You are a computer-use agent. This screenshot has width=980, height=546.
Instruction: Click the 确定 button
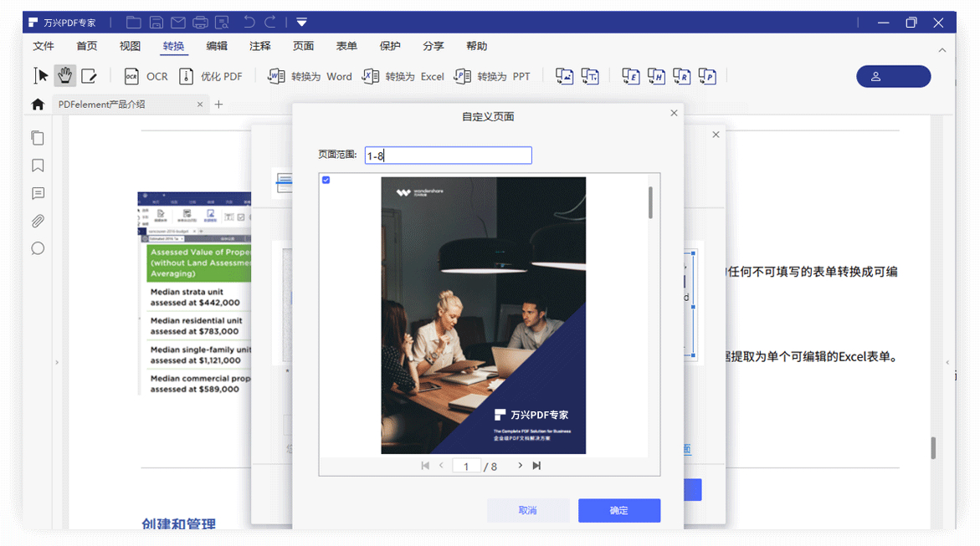click(x=618, y=510)
